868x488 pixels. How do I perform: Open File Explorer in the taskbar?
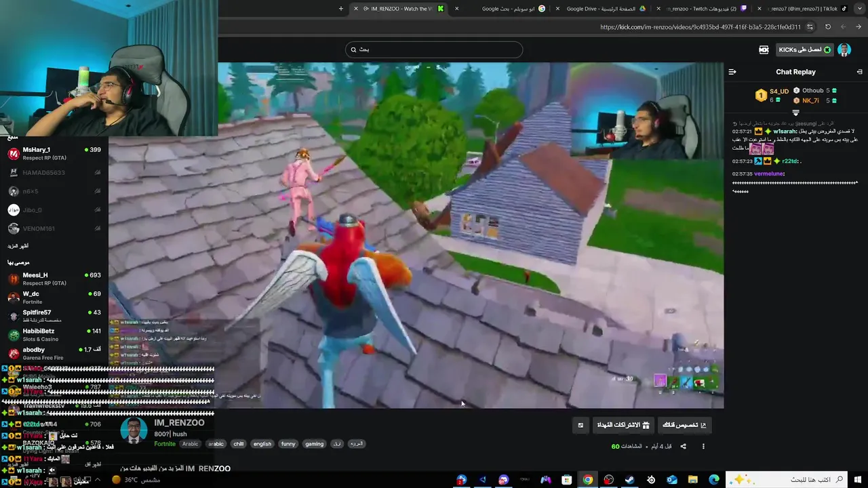pyautogui.click(x=693, y=480)
